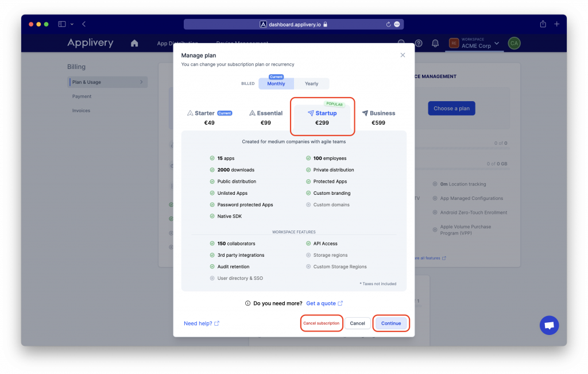Screen dimensions: 588x374
Task: Click the Applivery logo
Action: pos(90,43)
